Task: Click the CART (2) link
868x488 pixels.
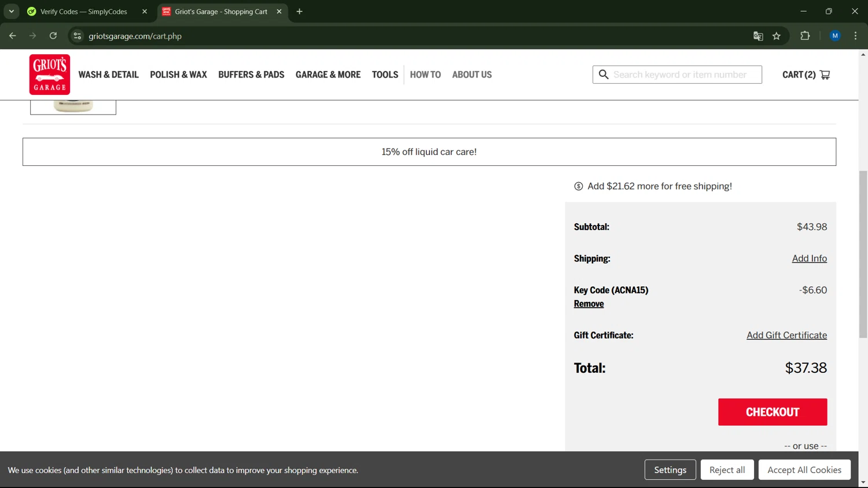Action: 806,75
